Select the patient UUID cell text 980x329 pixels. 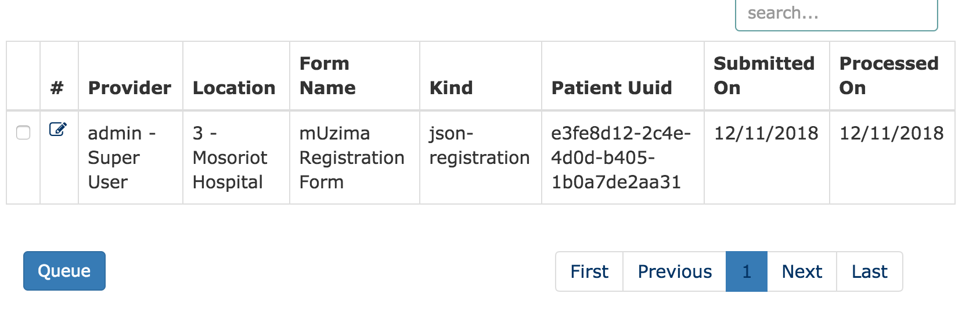[621, 158]
